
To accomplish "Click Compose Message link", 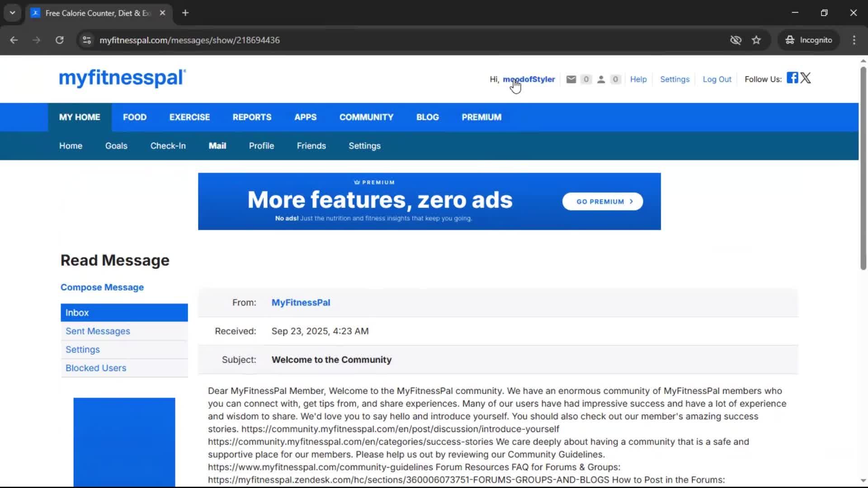I will click(x=102, y=287).
